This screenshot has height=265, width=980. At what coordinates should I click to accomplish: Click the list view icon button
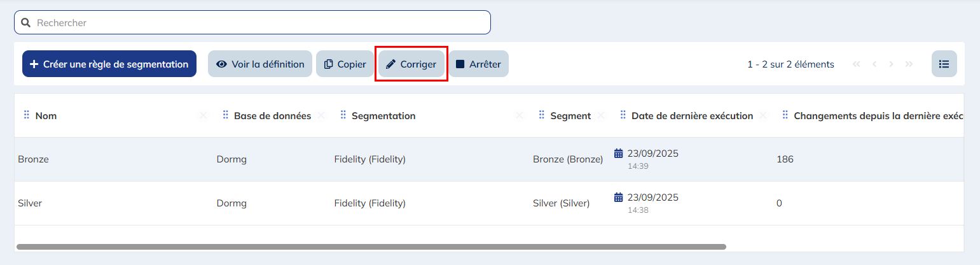944,64
